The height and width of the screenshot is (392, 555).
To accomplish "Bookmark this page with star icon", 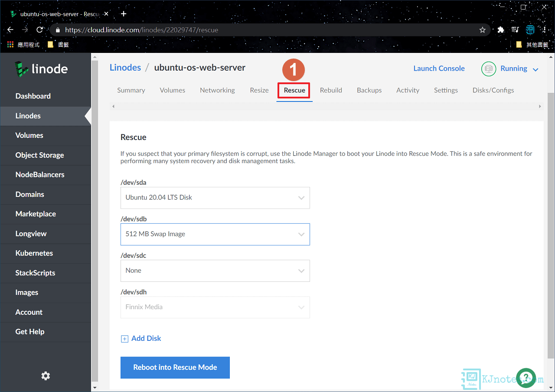I will click(x=482, y=30).
